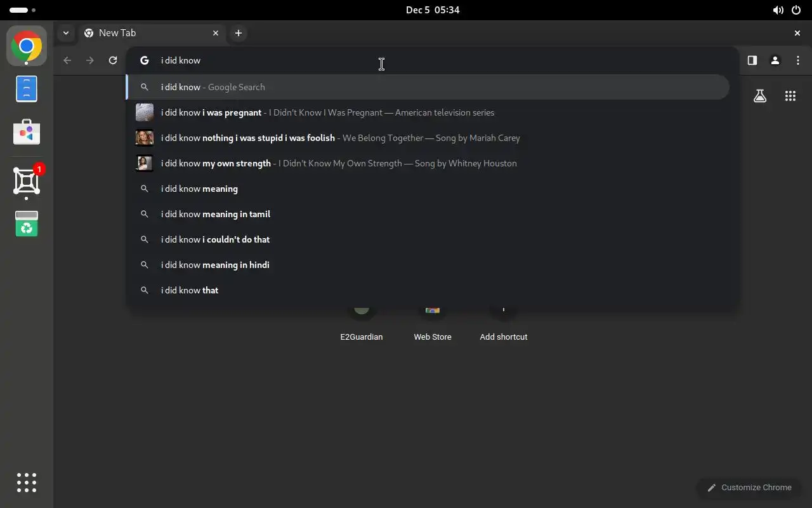Click the pregnant series thumbnail image
Screen dimensions: 812x508
coord(145,112)
